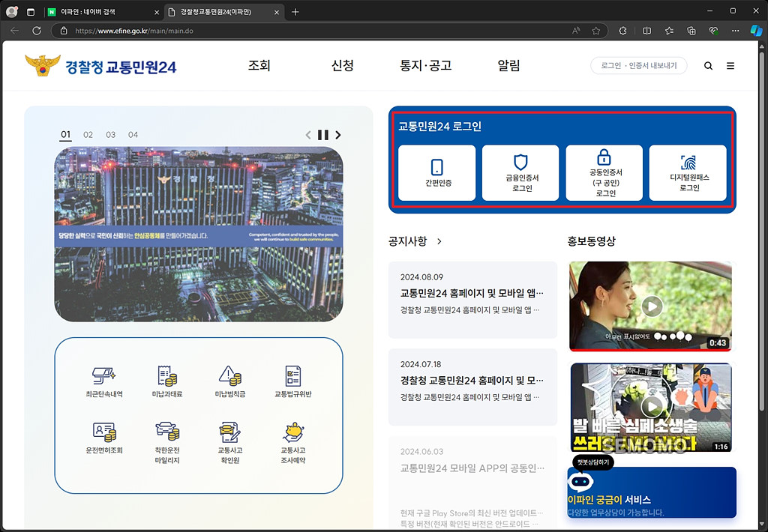Open the 교통사고 확인원 icon
The width and height of the screenshot is (768, 532).
pos(229,443)
